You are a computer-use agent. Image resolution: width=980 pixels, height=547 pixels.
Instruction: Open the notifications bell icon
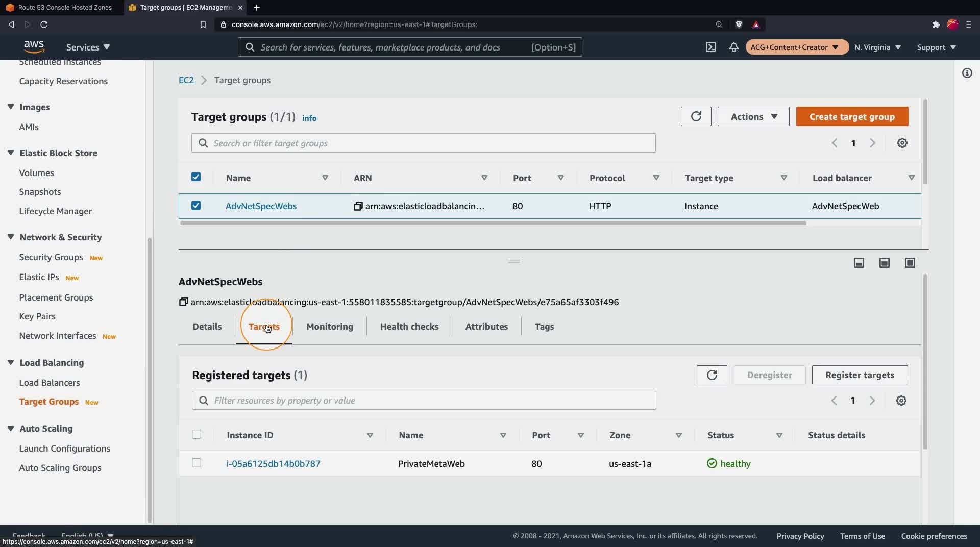click(x=733, y=47)
